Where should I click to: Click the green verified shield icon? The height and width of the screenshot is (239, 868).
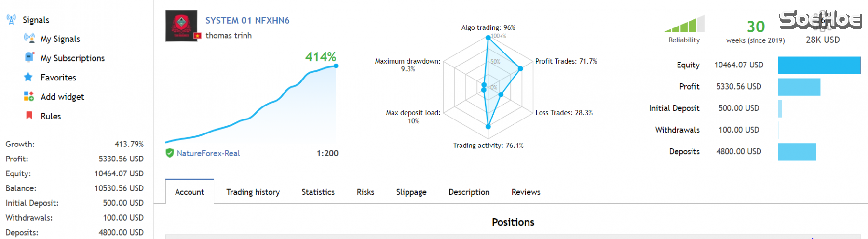coord(170,153)
